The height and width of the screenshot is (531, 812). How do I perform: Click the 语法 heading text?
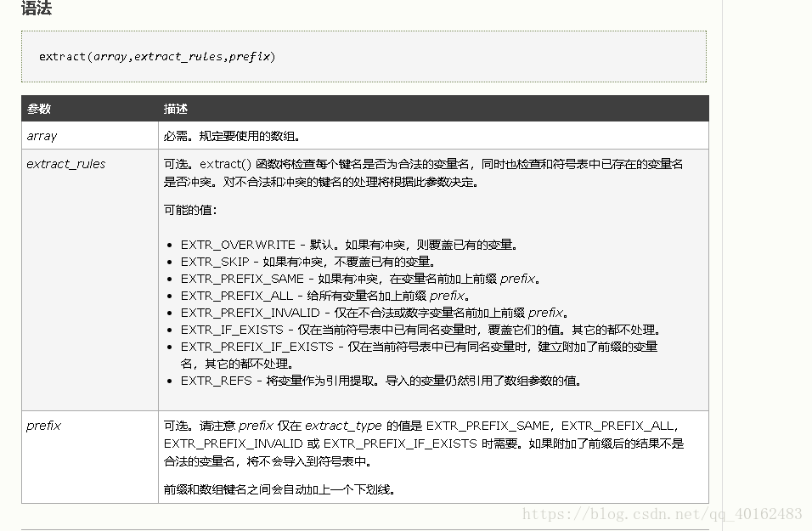(x=37, y=8)
